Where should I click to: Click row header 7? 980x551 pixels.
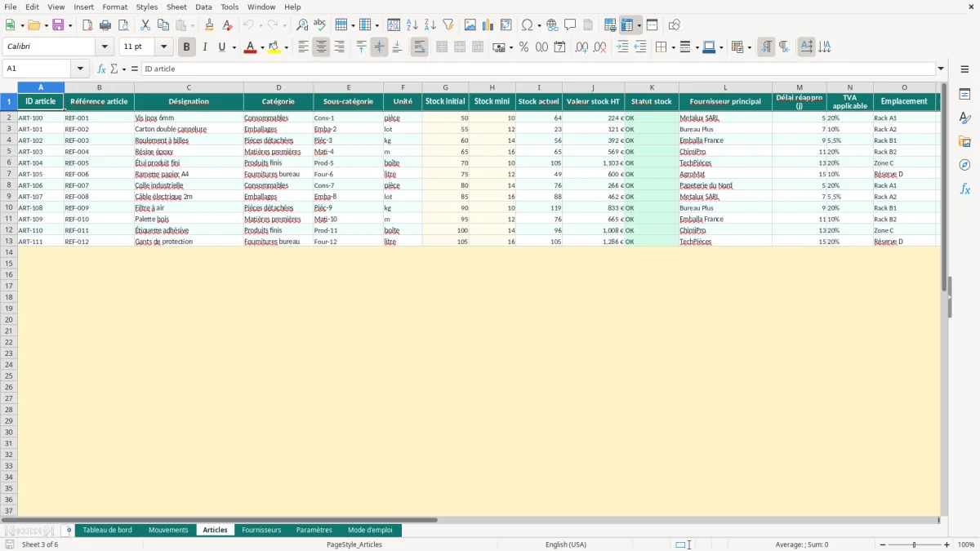(x=9, y=174)
